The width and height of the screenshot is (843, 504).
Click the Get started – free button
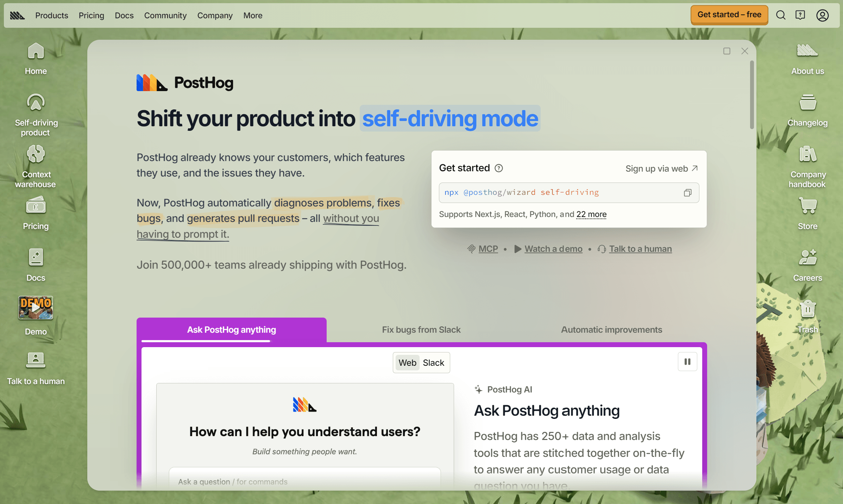tap(729, 15)
